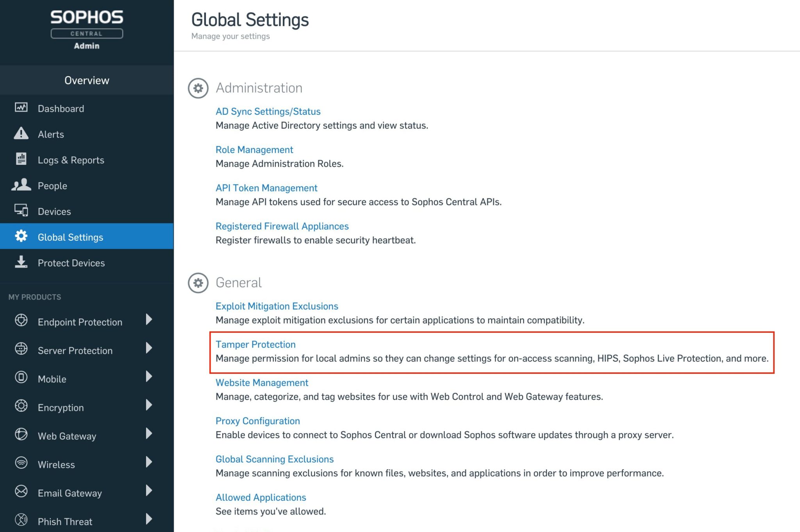Open Alerts via the warning triangle icon
800x532 pixels.
(x=21, y=134)
